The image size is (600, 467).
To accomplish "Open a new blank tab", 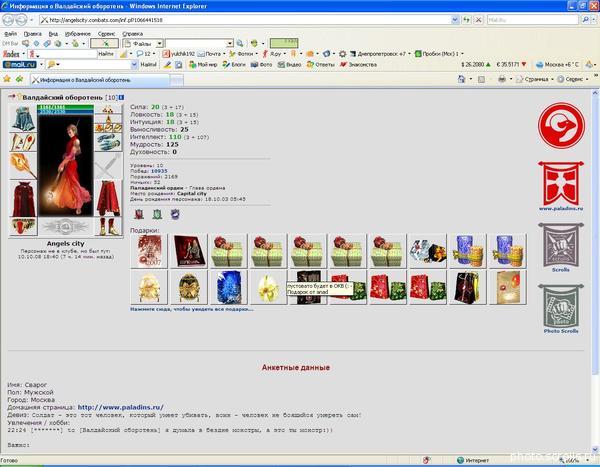I will (176, 80).
